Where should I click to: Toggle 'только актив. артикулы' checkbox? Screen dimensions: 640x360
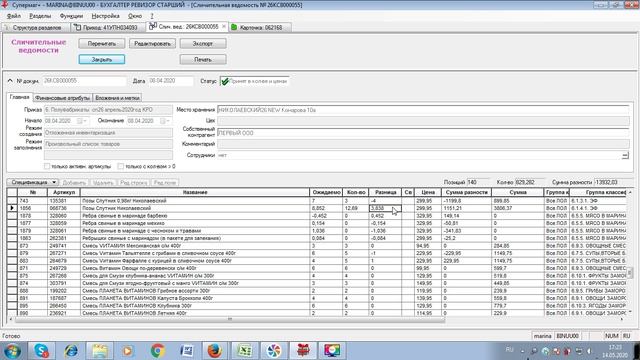pyautogui.click(x=47, y=167)
